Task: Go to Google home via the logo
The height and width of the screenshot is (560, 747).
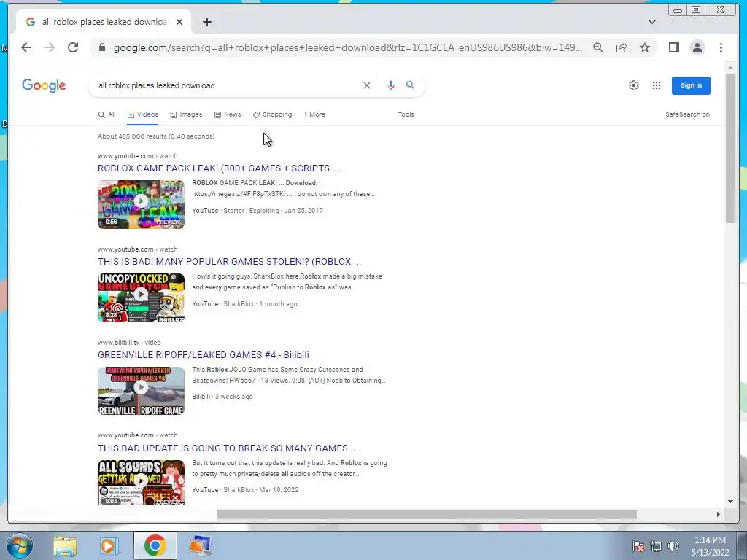Action: 44,86
